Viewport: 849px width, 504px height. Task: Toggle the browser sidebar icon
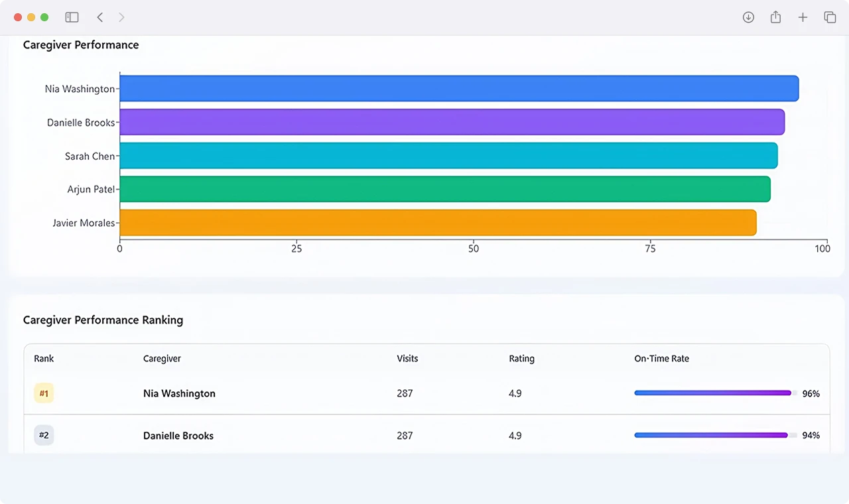click(x=72, y=17)
